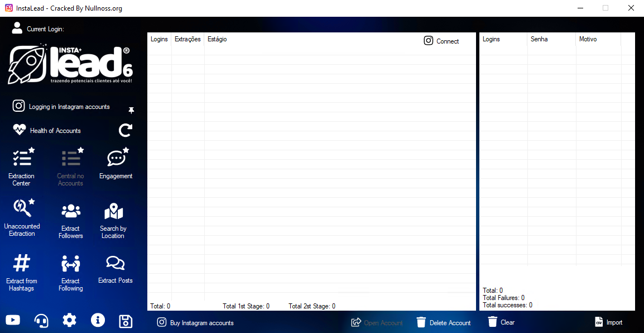Open Logging in Instagram accounts

(61, 107)
